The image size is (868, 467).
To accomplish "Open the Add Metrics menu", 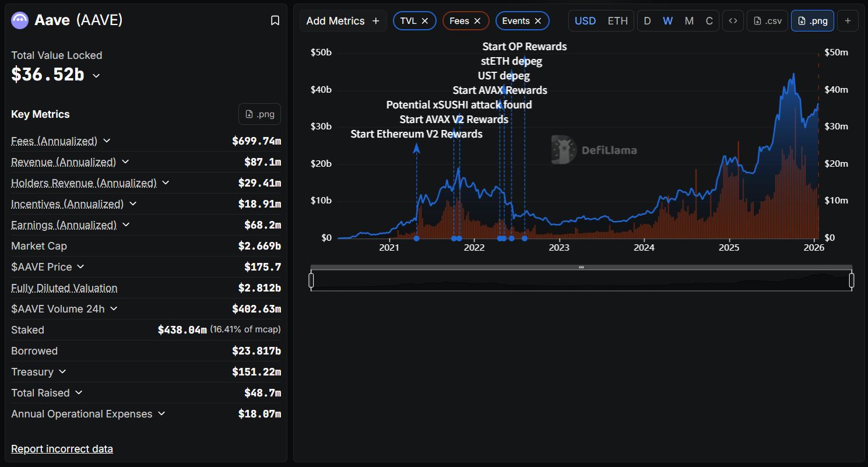I will click(x=342, y=21).
